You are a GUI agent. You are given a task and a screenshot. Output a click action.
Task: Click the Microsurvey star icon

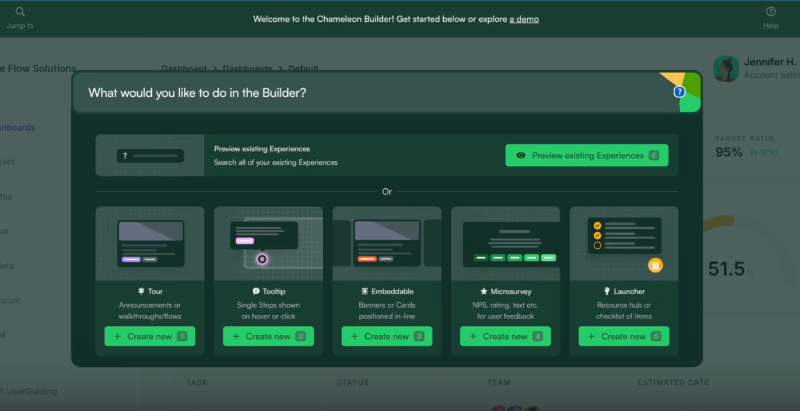(484, 291)
